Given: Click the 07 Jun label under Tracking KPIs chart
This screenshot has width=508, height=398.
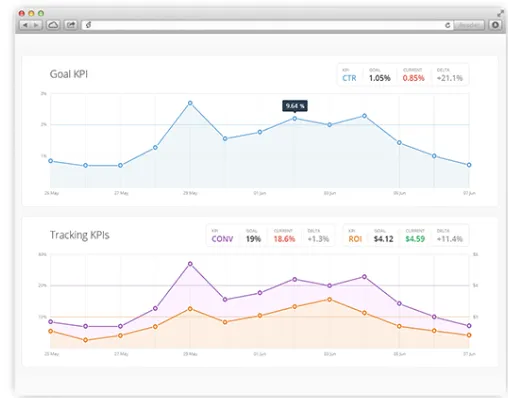Looking at the screenshot, I should [469, 354].
